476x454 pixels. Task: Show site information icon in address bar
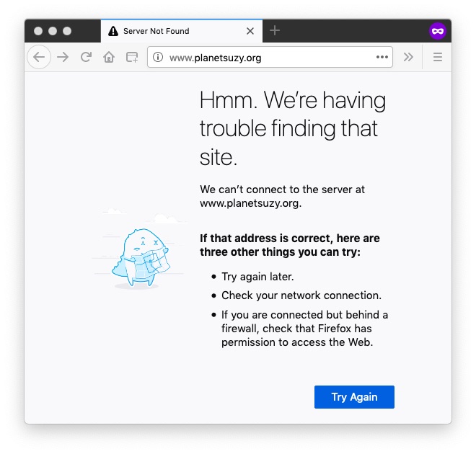(x=158, y=57)
